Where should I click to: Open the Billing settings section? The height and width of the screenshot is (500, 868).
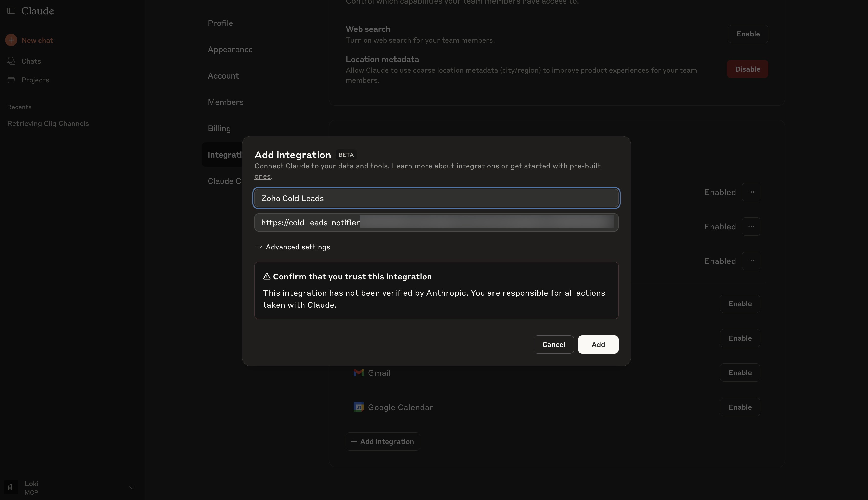coord(219,128)
